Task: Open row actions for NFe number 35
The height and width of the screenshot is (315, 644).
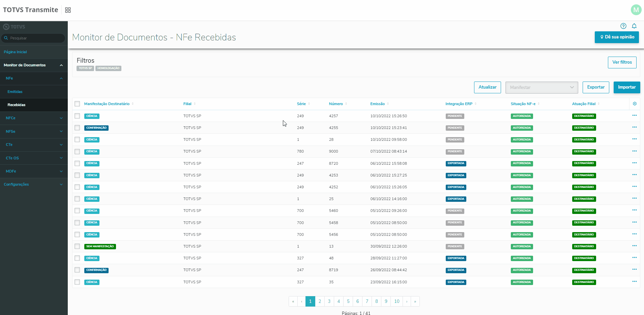Action: coord(635,282)
